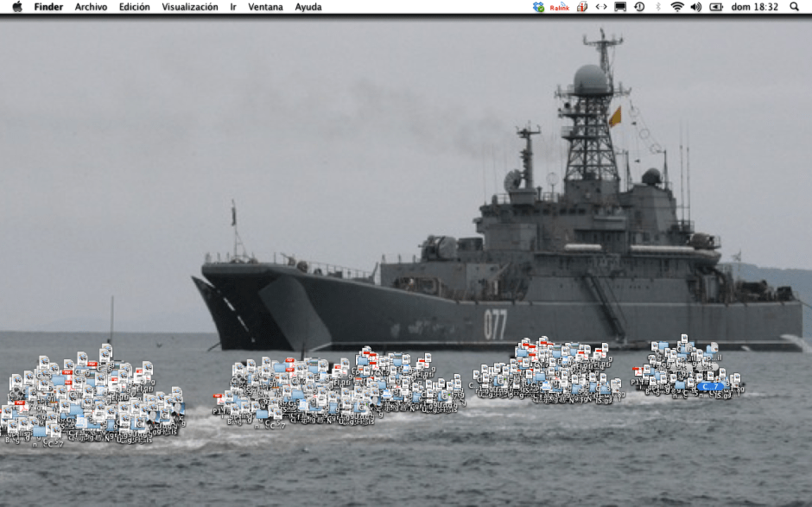Open the Visualización menu
Screen dimensions: 812x507
click(191, 7)
